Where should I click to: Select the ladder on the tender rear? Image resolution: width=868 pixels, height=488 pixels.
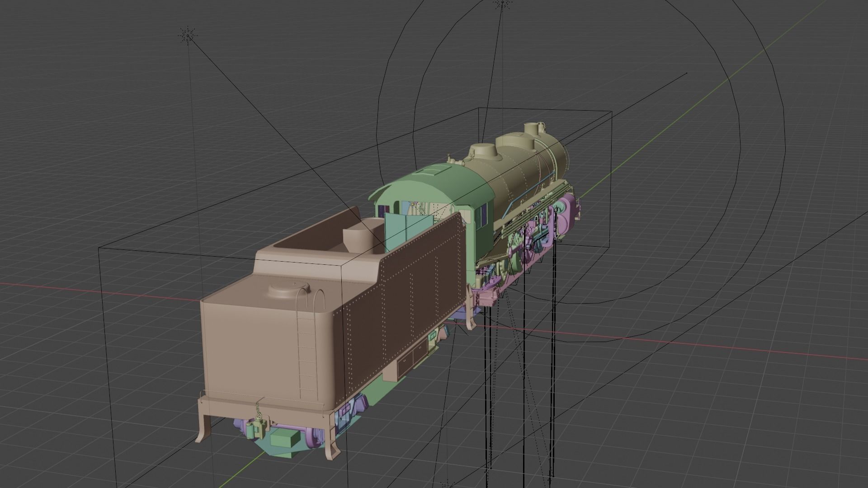pos(308,346)
